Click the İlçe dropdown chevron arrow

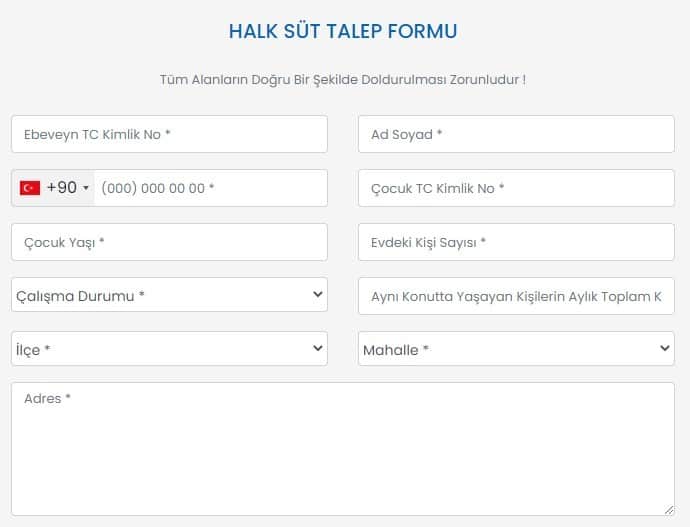pyautogui.click(x=318, y=349)
